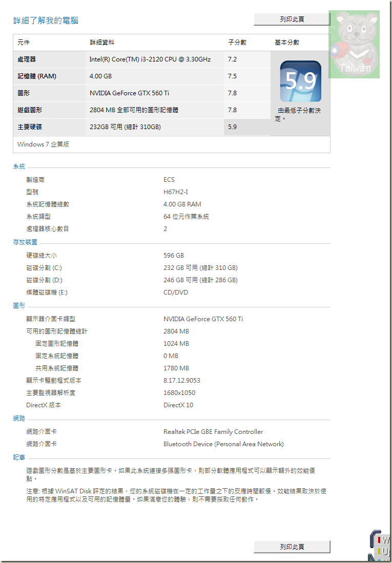Click the 7.2 processor subscore

pyautogui.click(x=232, y=59)
